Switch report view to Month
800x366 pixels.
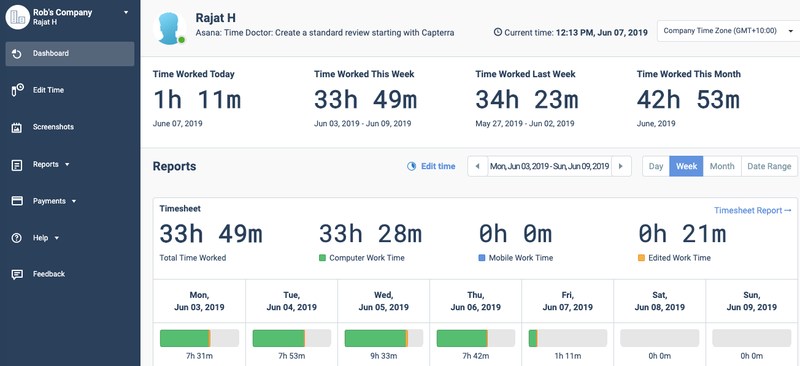click(x=722, y=166)
